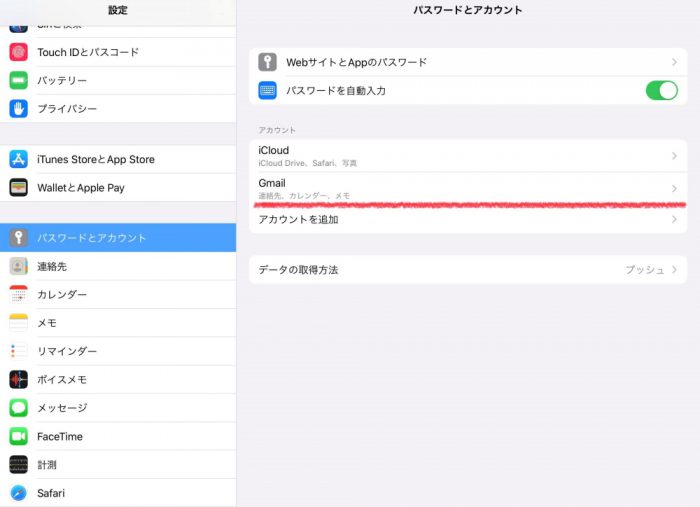Tap the yellow Notes (メモ) icon

pos(18,323)
